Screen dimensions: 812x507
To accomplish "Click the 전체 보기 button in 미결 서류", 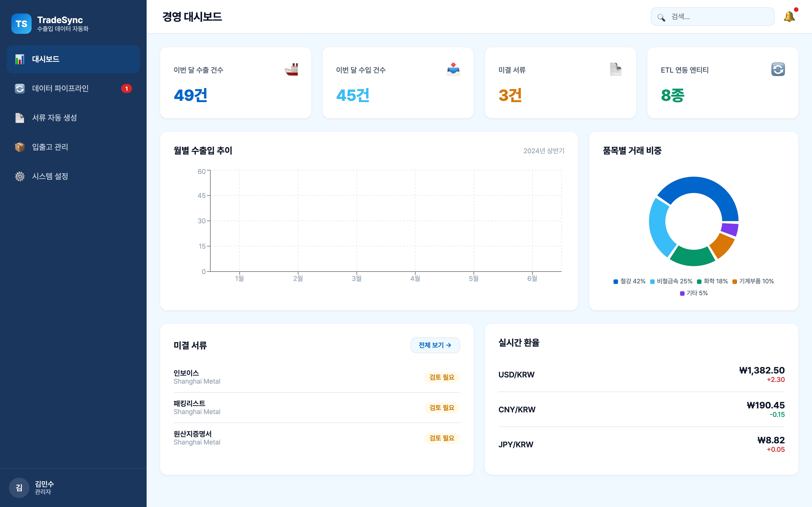I will pyautogui.click(x=435, y=345).
